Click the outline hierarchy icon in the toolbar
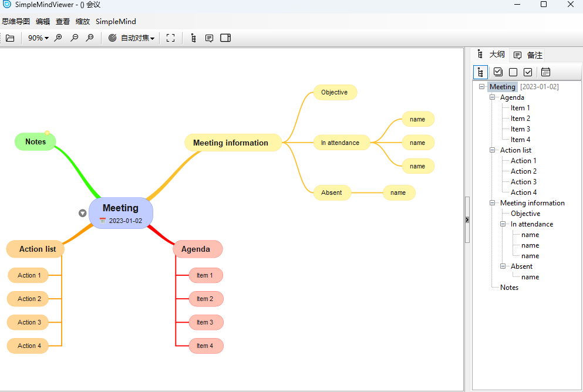Viewport: 583px width, 392px height. pyautogui.click(x=193, y=38)
